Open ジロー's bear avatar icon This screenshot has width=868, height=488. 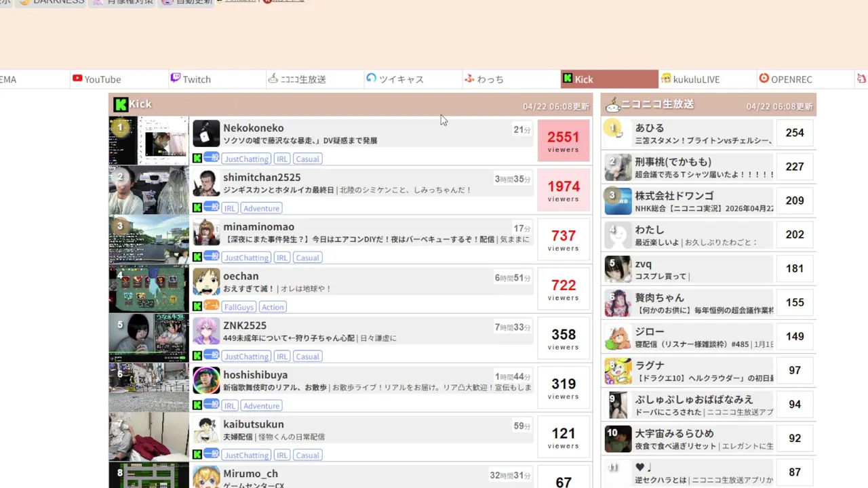[x=618, y=336]
